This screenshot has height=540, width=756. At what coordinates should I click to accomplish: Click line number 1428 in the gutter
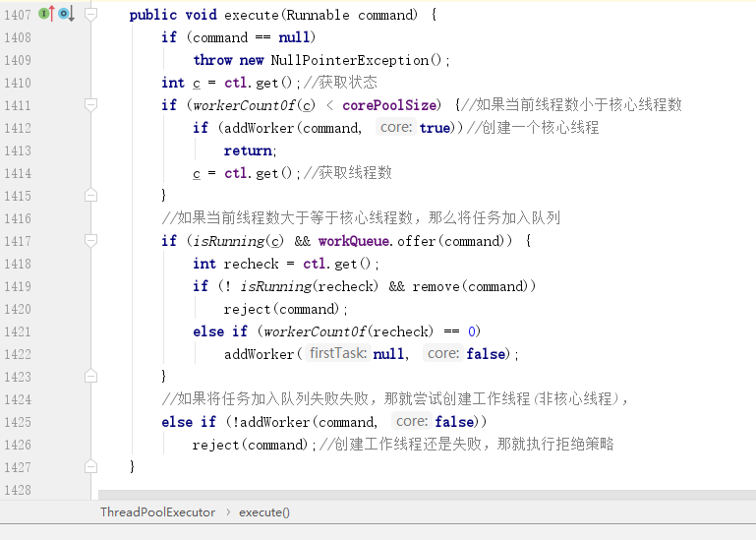pos(18,490)
